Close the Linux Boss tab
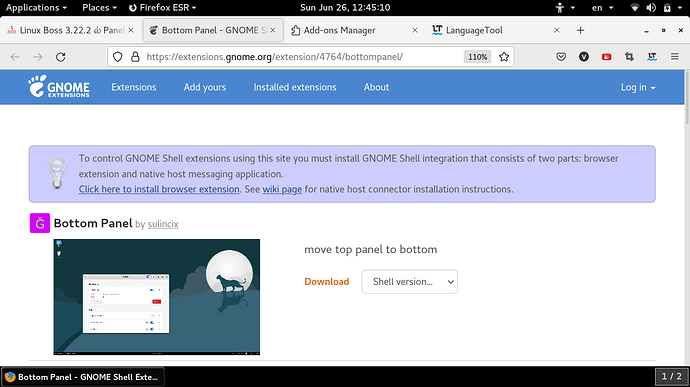Viewport: 690px width, 387px height. click(131, 30)
